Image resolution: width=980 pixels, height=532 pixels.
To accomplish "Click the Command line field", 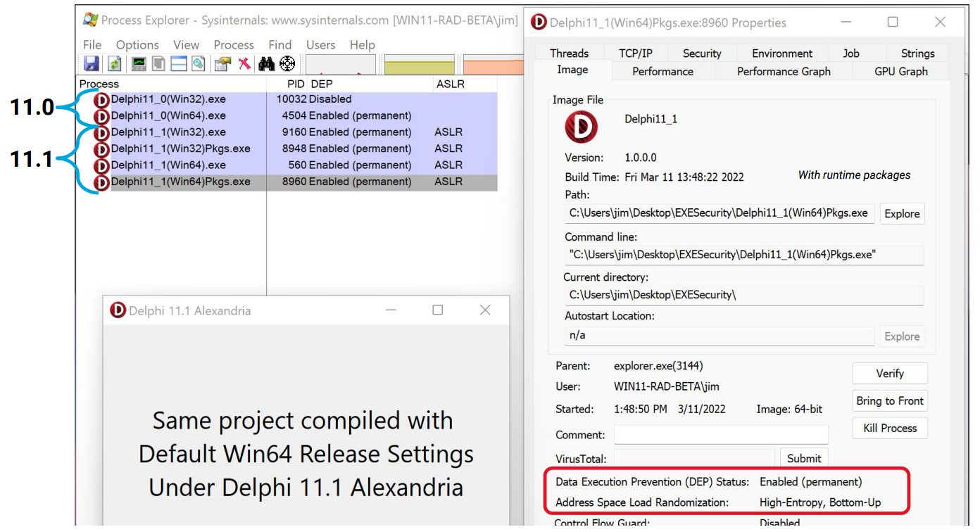I will 743,255.
